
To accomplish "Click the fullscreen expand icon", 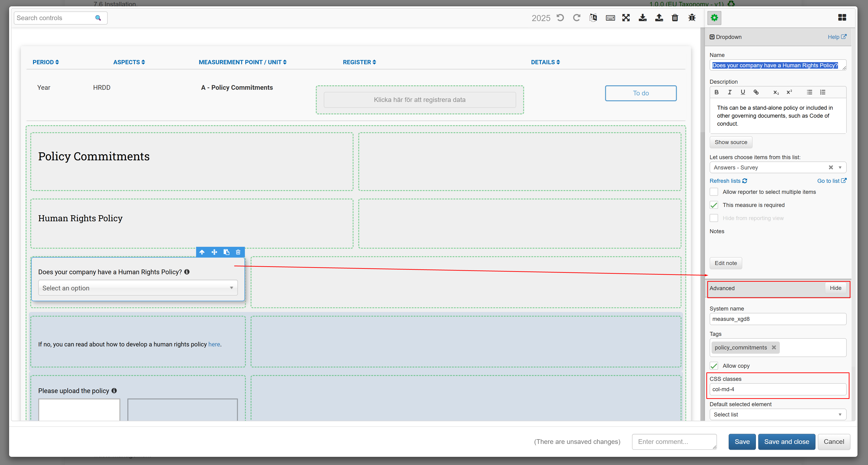I will [626, 18].
